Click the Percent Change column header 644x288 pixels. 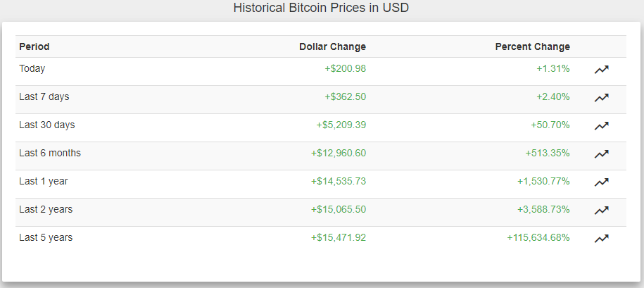point(532,46)
